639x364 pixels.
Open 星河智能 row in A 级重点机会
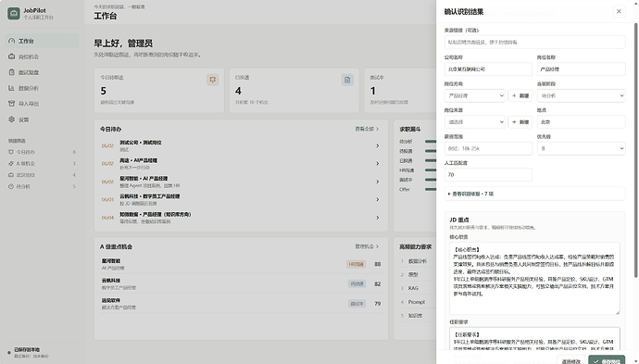pyautogui.click(x=241, y=264)
